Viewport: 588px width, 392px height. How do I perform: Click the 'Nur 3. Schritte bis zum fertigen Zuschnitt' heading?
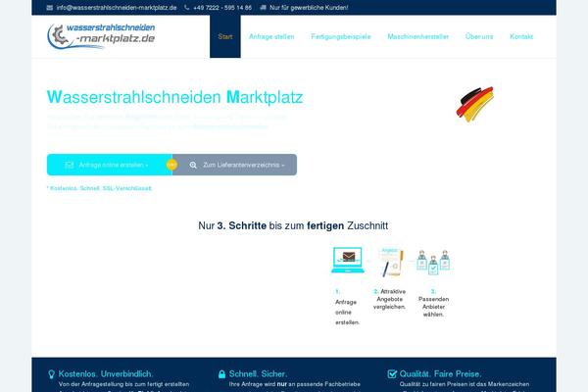coord(293,225)
